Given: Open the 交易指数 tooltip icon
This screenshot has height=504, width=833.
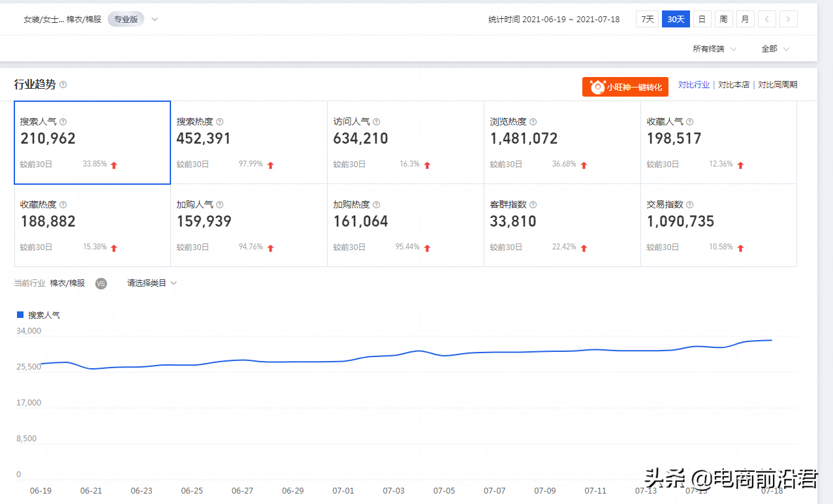Looking at the screenshot, I should click(689, 204).
